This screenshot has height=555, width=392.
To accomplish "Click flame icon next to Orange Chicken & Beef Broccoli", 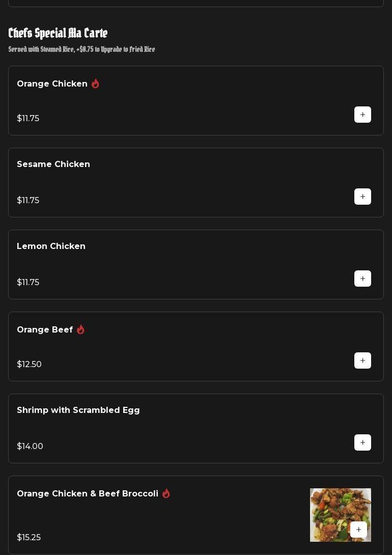I will (x=166, y=493).
